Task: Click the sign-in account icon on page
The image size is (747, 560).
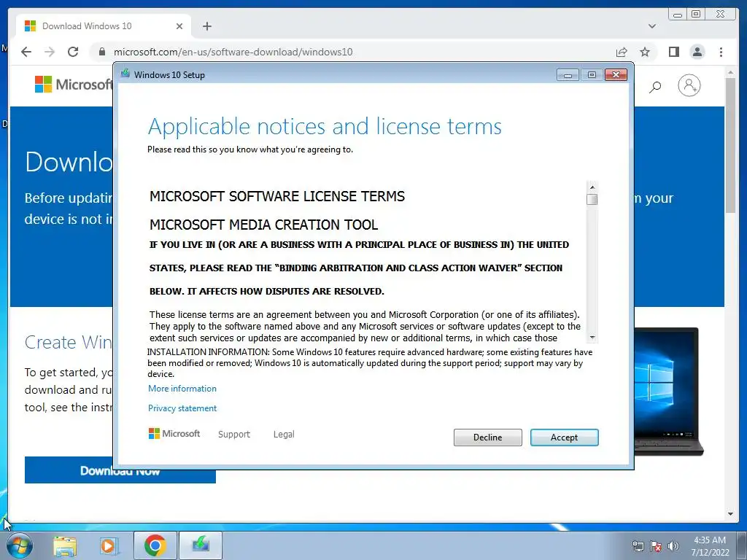Action: [689, 86]
